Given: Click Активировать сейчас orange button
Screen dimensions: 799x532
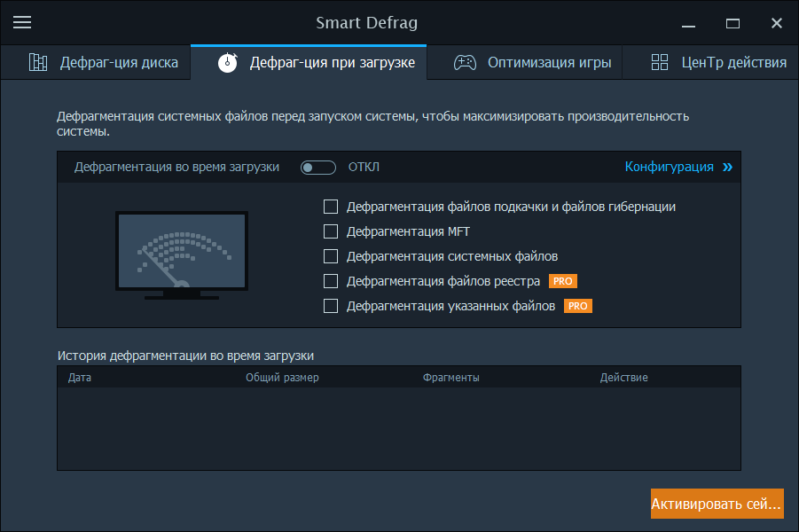Looking at the screenshot, I should pyautogui.click(x=717, y=504).
